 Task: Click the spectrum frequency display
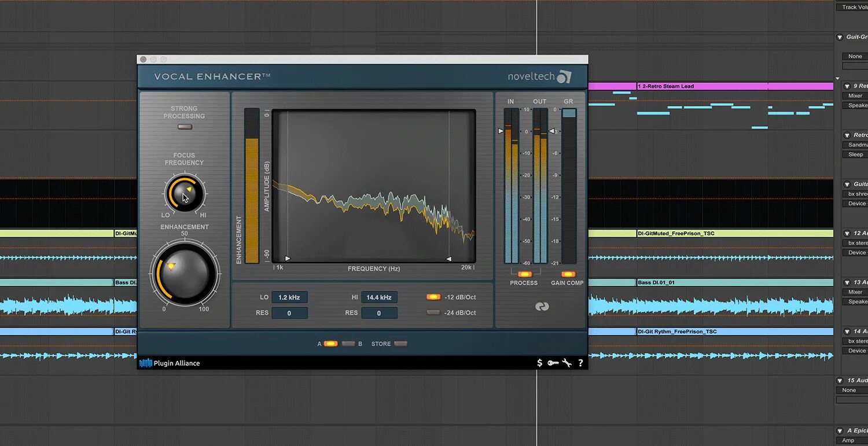click(x=374, y=186)
